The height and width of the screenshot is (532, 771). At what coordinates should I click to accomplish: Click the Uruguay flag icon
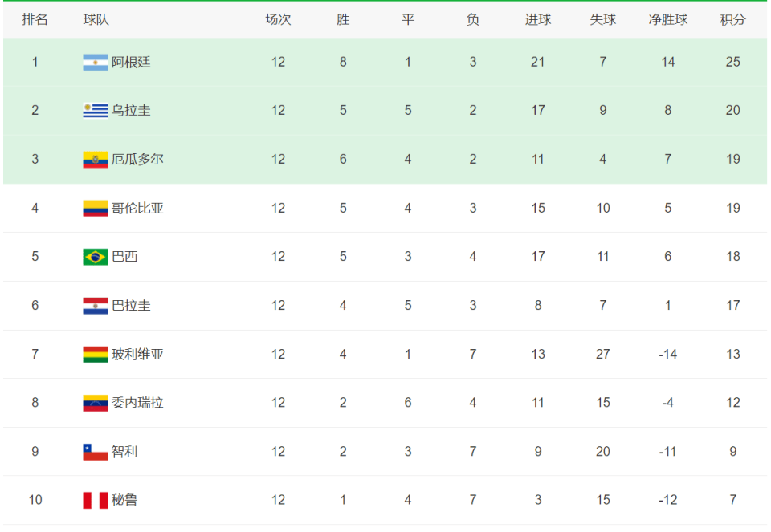95,111
